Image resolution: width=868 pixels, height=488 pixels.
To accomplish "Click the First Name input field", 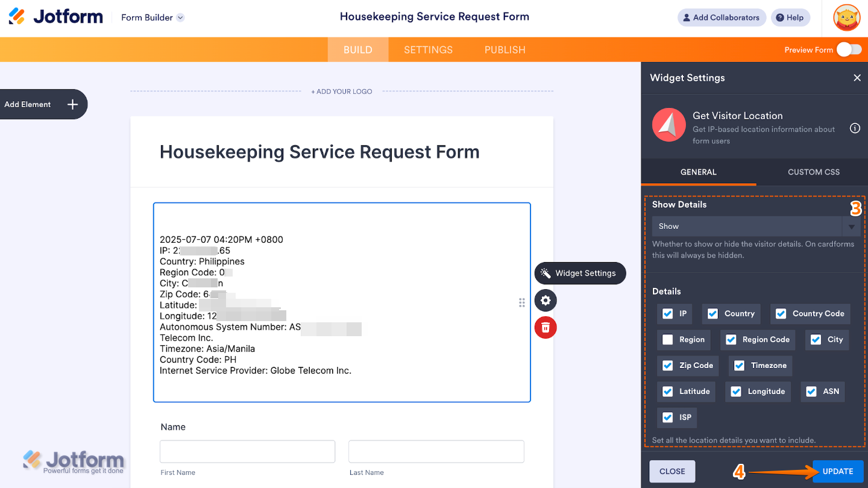I will (x=247, y=451).
